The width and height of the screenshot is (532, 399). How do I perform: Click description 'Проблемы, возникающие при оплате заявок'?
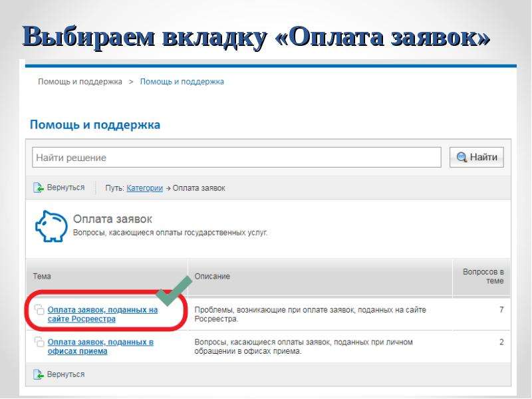click(x=310, y=314)
